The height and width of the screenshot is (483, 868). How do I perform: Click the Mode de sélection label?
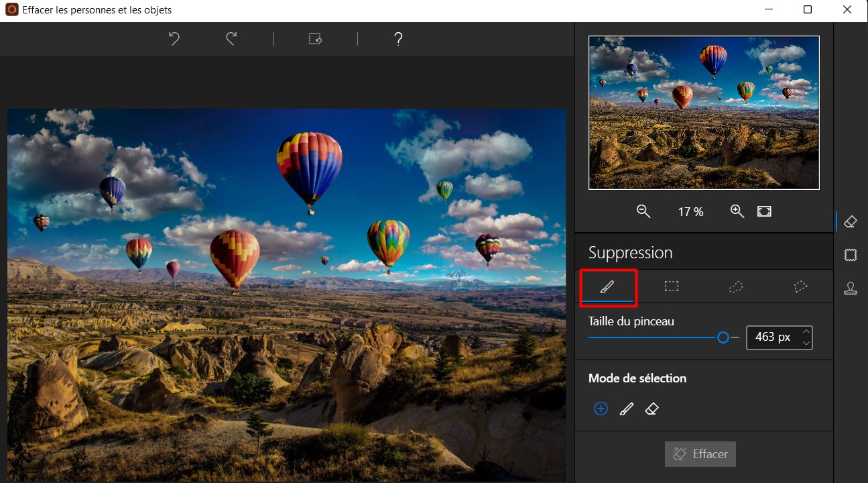point(637,378)
